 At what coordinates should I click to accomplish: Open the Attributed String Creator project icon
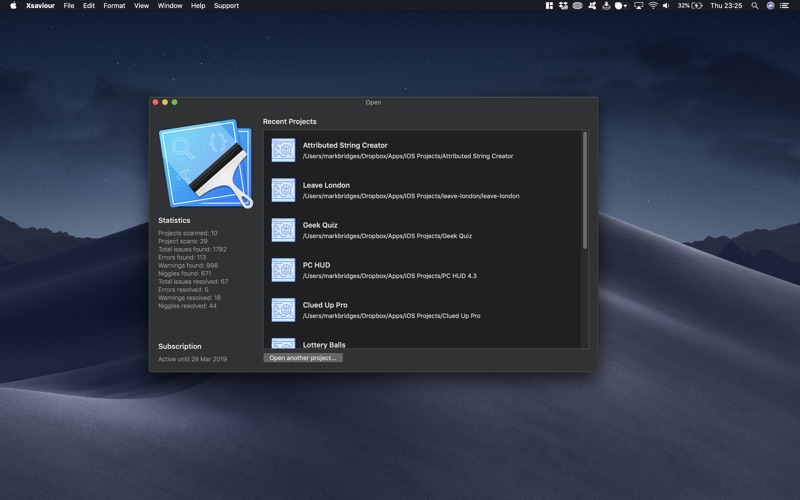point(283,150)
